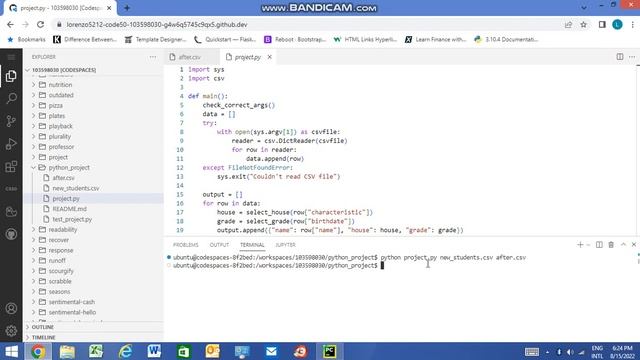Open the Extensions view icon

click(11, 167)
